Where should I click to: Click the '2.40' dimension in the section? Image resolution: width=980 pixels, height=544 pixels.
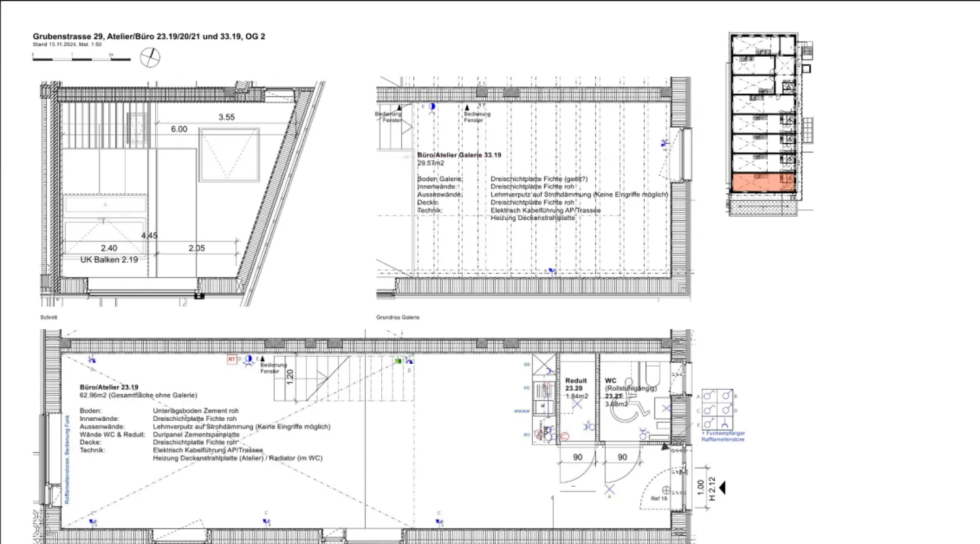click(109, 248)
